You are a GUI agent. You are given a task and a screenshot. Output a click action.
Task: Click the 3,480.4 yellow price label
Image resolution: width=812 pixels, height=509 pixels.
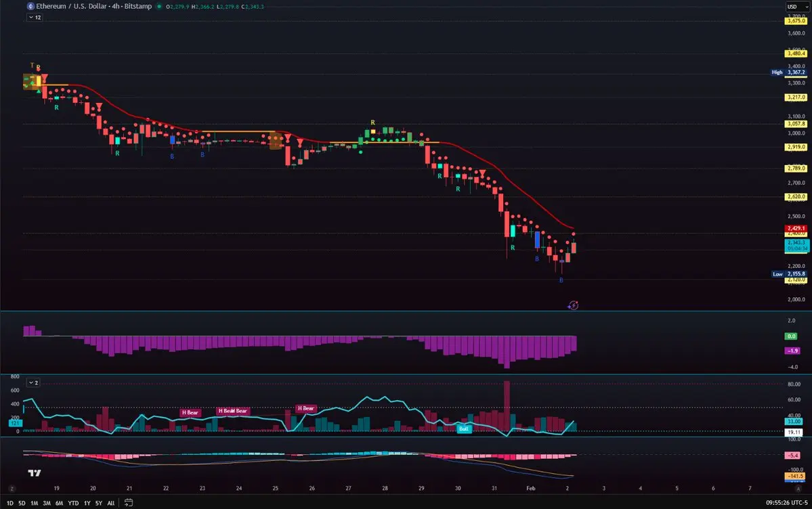(x=796, y=53)
